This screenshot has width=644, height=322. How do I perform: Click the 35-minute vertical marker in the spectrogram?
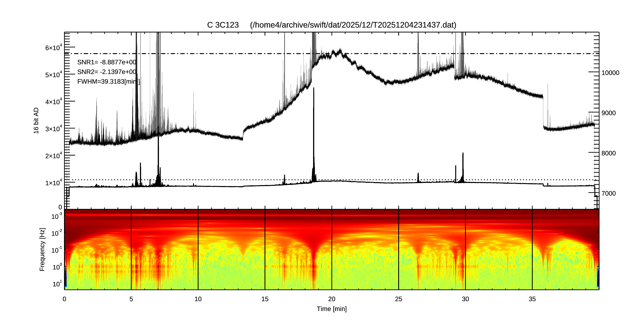click(x=532, y=250)
